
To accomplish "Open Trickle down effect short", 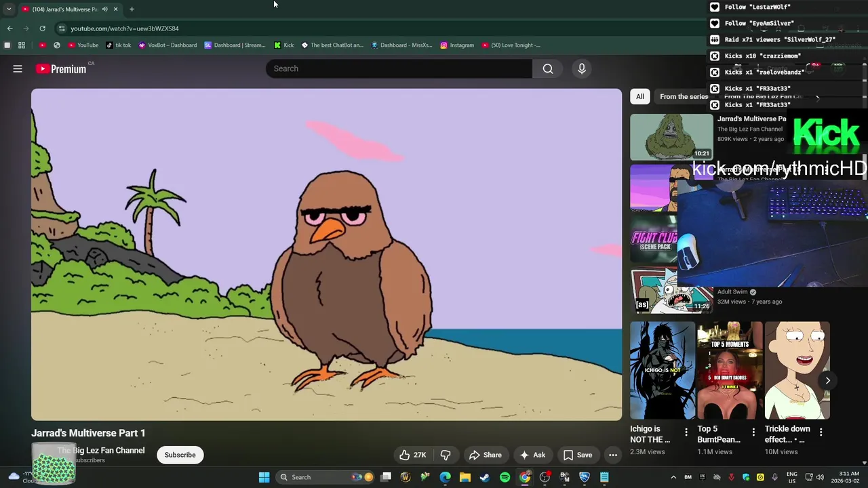I will 797,370.
